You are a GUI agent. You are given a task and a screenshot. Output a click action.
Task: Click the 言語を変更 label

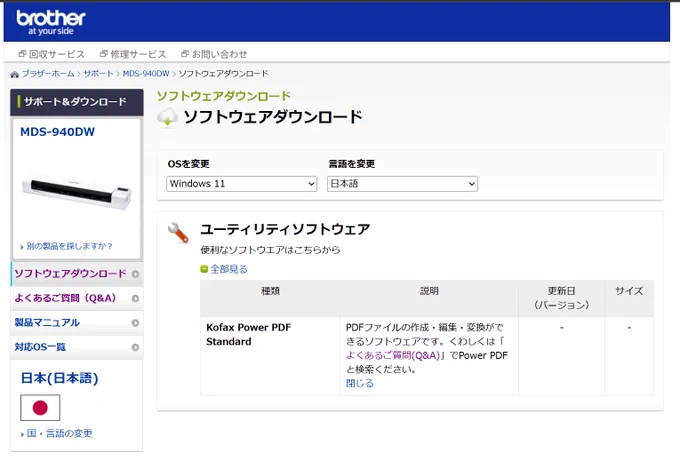(x=352, y=164)
